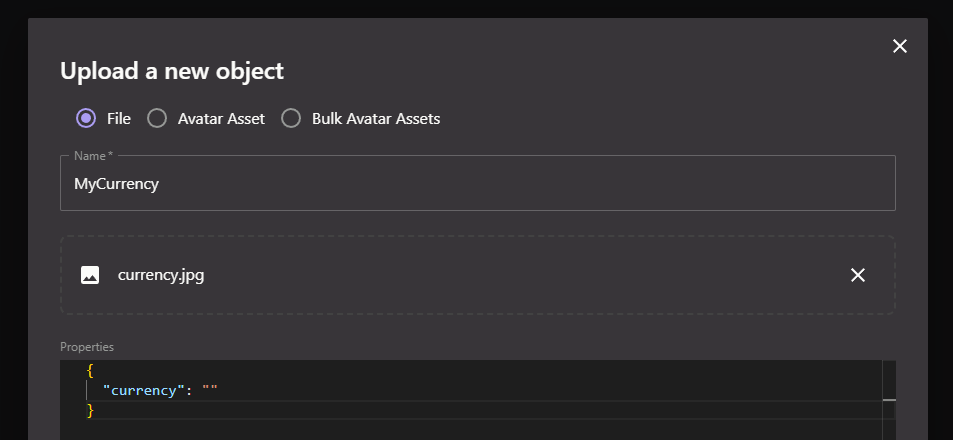Image resolution: width=953 pixels, height=440 pixels.
Task: Choose the Avatar Asset radio option
Action: [157, 118]
